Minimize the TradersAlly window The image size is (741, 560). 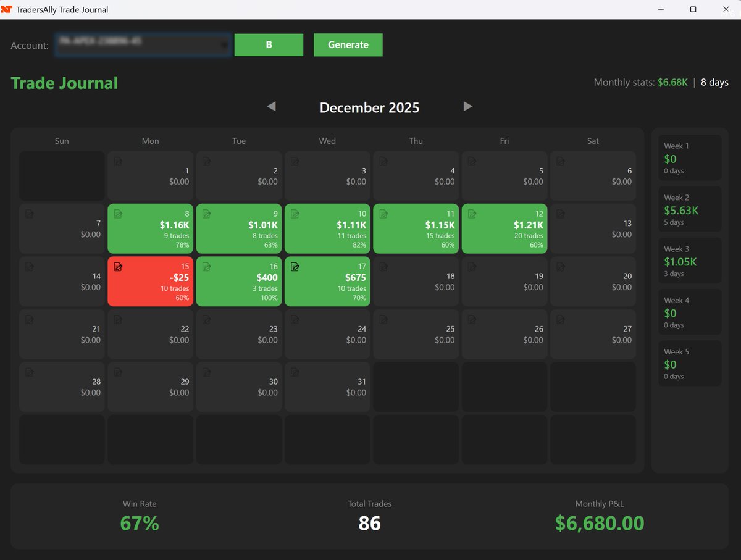661,9
